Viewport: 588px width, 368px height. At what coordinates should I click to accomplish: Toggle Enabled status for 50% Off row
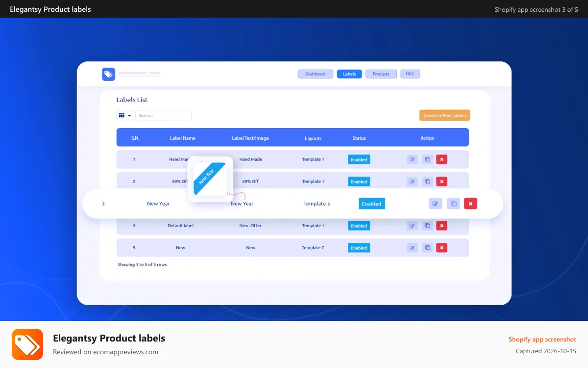click(x=359, y=182)
